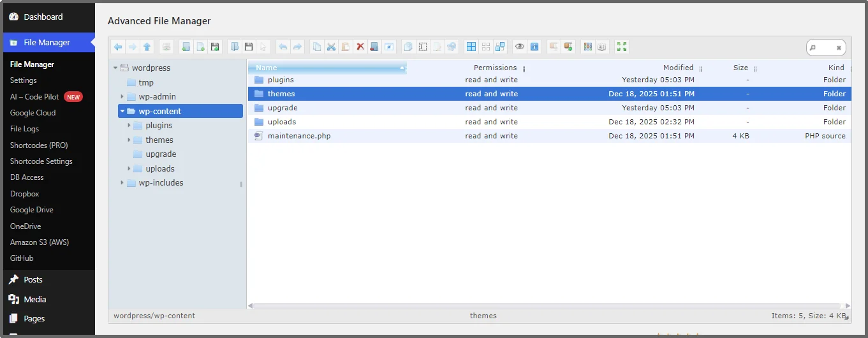The width and height of the screenshot is (868, 338).
Task: Switch view mode with the colored grid icon
Action: coord(588,47)
